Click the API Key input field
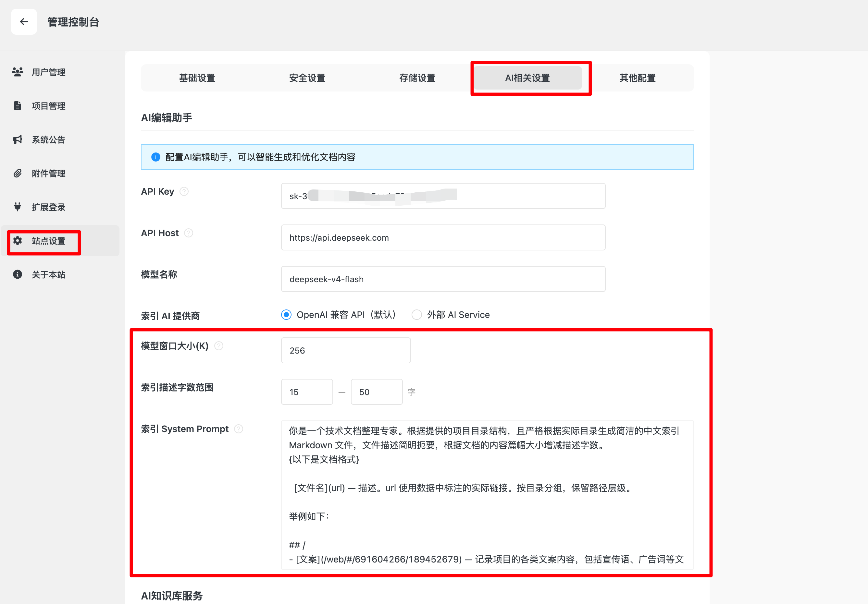 [x=443, y=196]
